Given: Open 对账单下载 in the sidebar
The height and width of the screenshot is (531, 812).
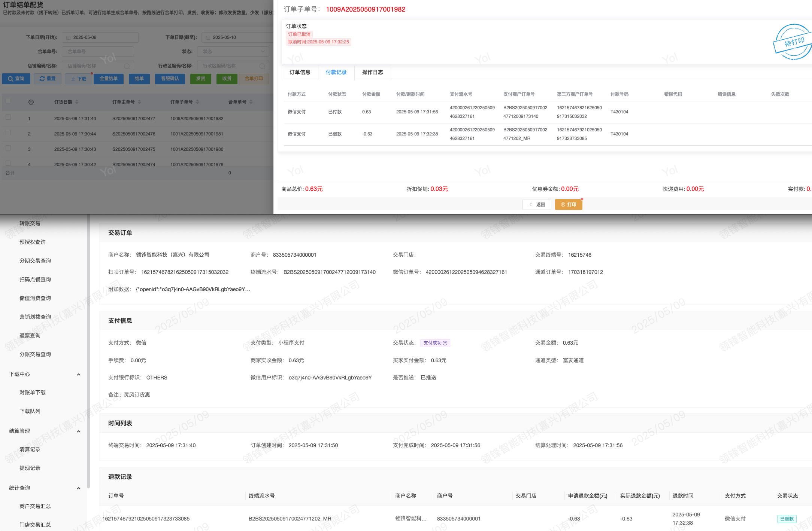Looking at the screenshot, I should (33, 393).
